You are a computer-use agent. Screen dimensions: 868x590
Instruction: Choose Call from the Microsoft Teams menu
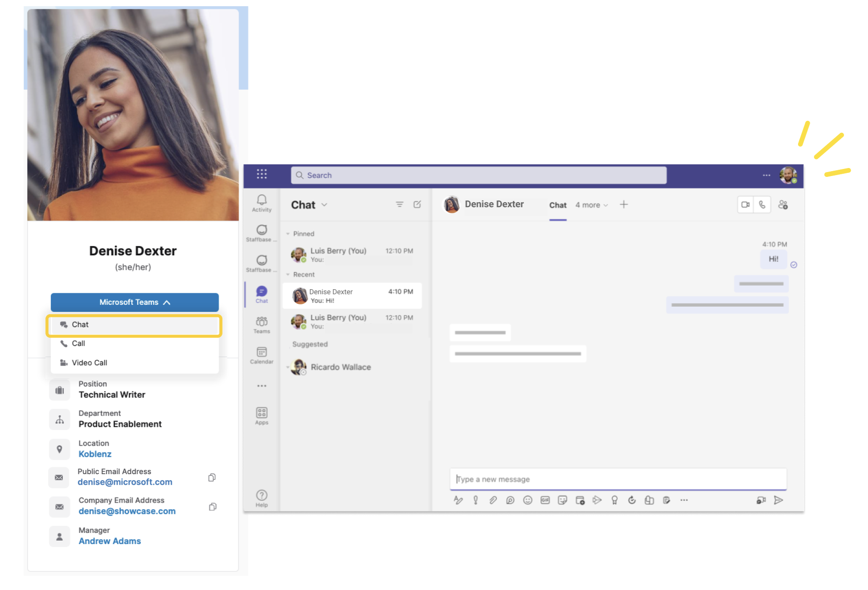coord(135,344)
